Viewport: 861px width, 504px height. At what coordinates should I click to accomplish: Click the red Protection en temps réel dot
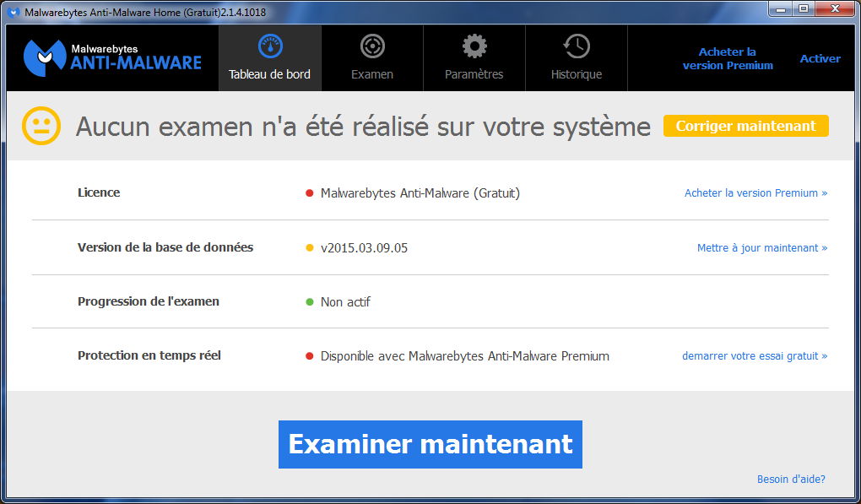click(309, 355)
